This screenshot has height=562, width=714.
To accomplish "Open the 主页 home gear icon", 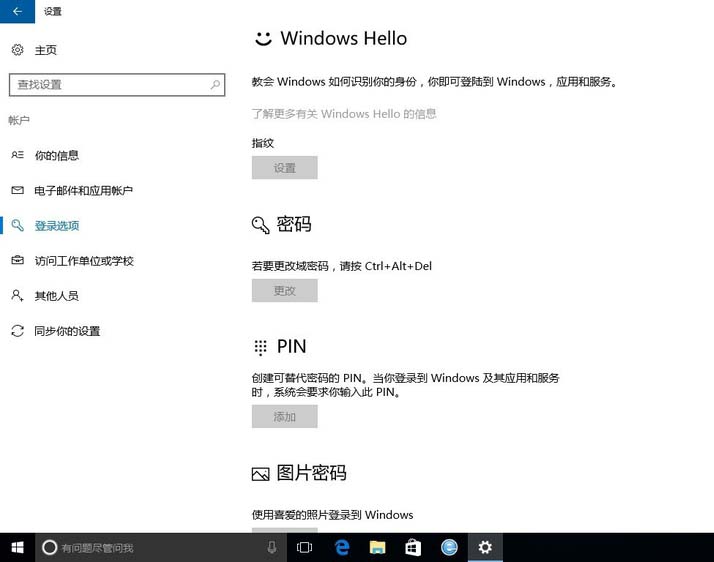I will pyautogui.click(x=17, y=50).
